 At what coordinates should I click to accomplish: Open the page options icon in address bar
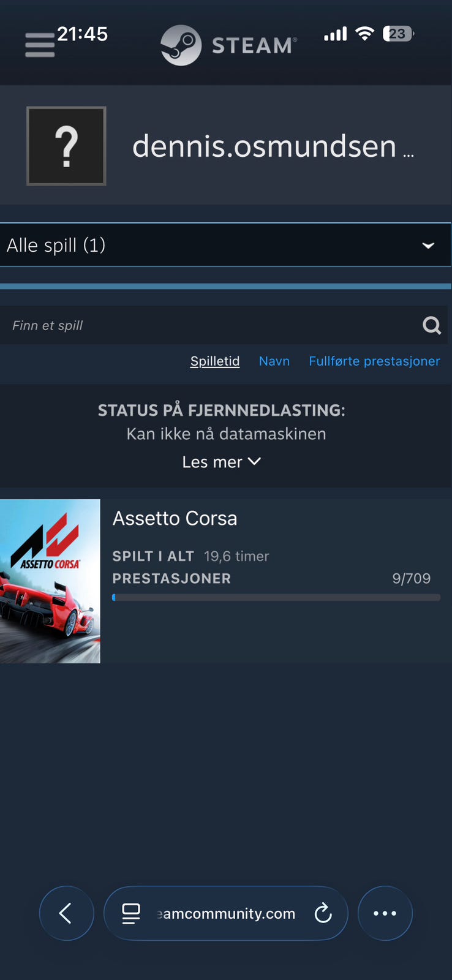pos(131,913)
